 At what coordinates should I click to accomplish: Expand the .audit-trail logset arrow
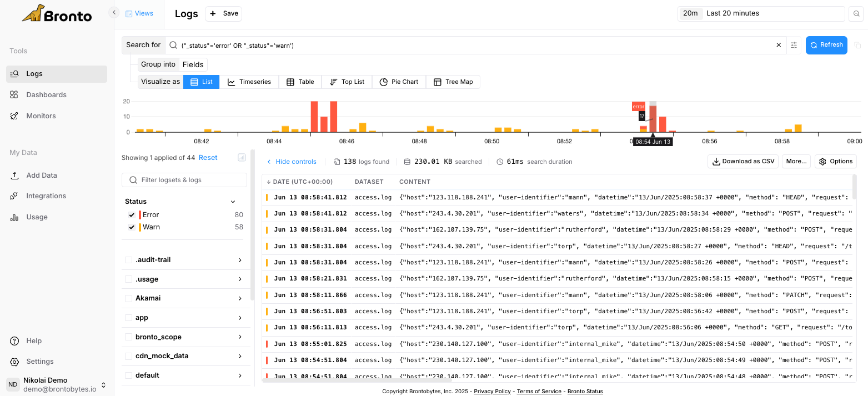coord(240,260)
